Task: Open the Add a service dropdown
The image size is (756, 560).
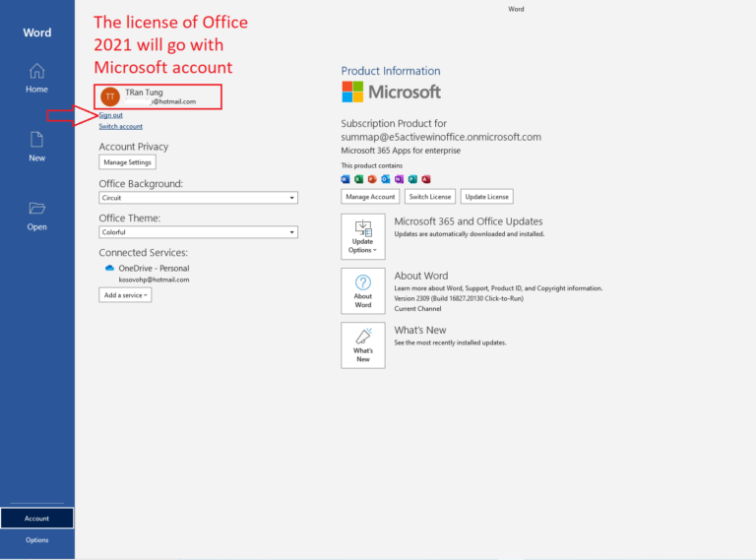Action: point(125,295)
